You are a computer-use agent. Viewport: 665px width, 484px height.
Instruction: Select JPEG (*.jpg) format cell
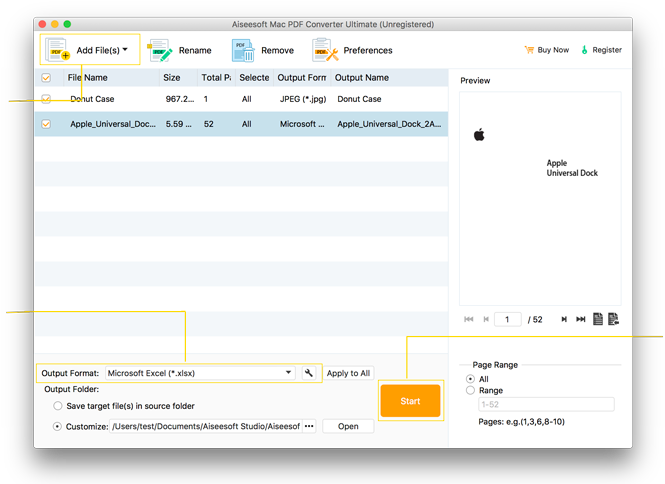click(x=303, y=99)
